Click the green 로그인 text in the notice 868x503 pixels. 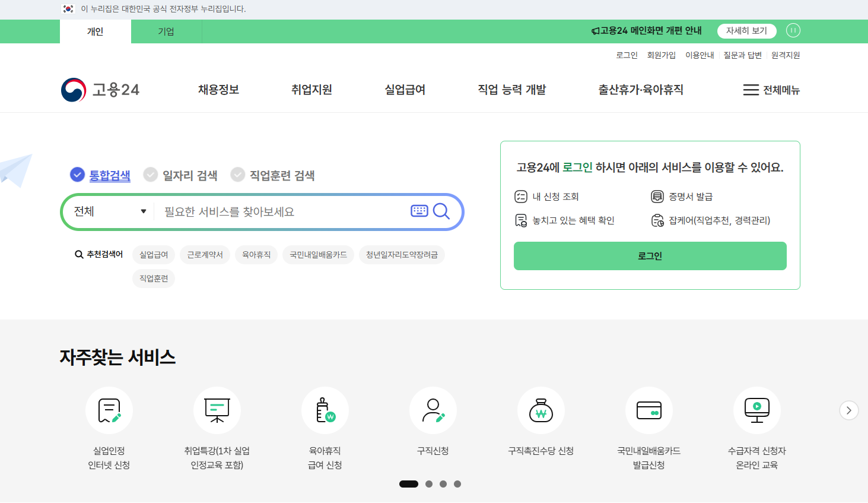coord(577,167)
